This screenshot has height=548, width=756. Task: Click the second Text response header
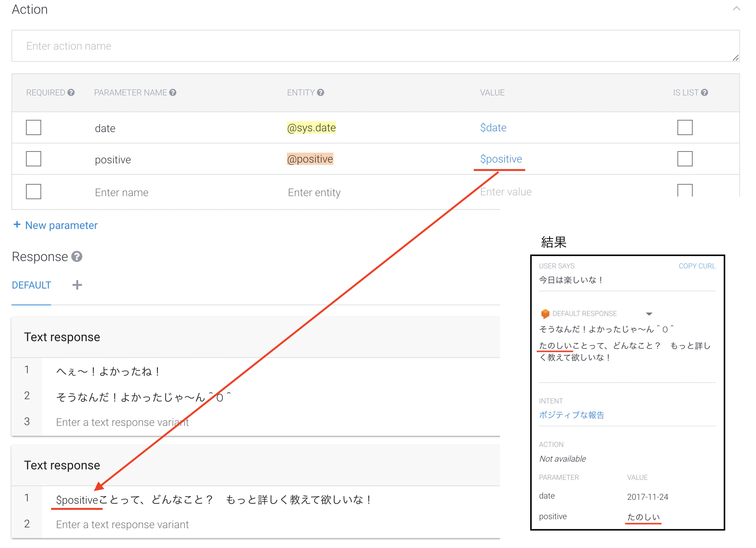(62, 465)
